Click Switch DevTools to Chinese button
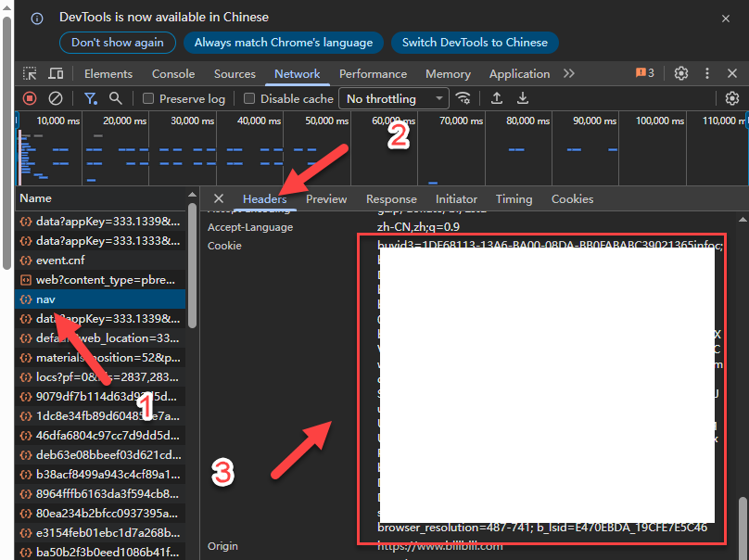Image resolution: width=749 pixels, height=560 pixels. point(475,43)
